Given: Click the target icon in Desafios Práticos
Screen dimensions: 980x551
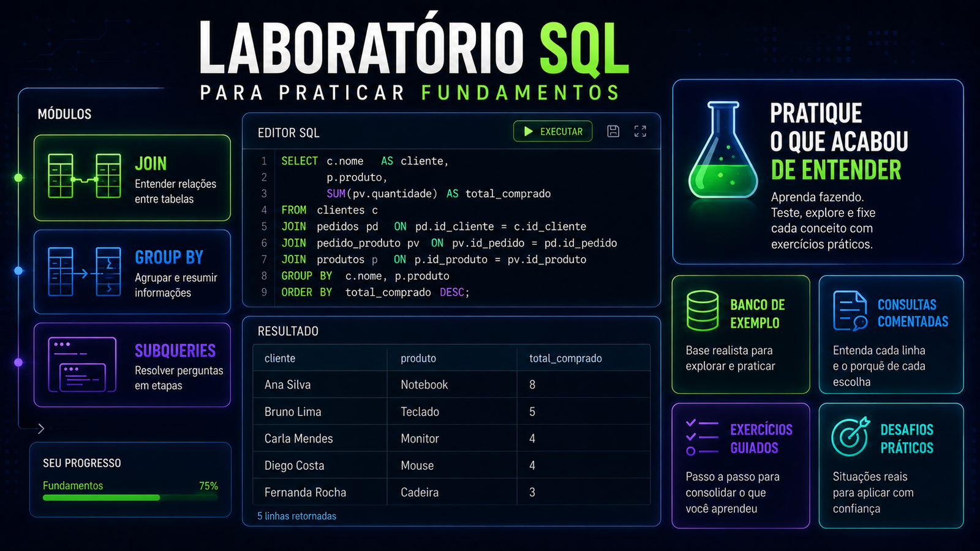Looking at the screenshot, I should click(x=851, y=436).
